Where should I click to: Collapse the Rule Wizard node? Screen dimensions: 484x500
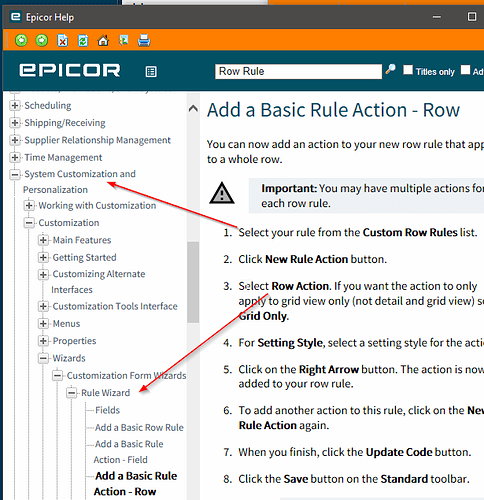[71, 393]
